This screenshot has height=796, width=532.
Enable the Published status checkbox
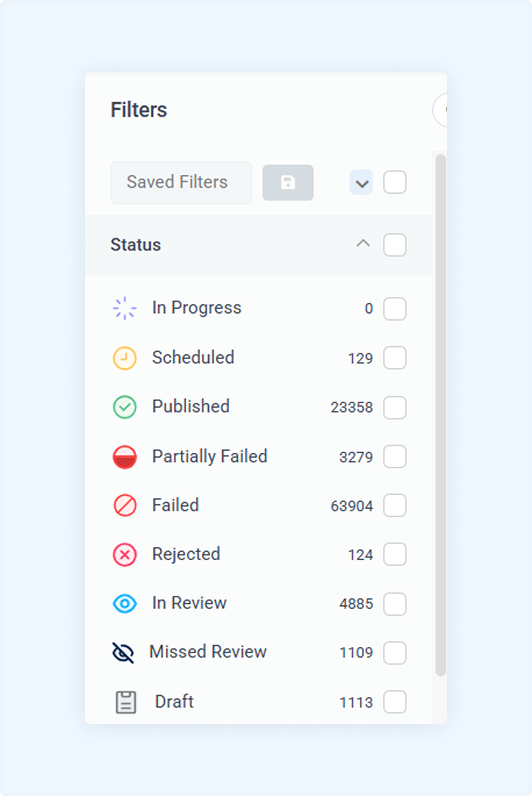point(395,407)
